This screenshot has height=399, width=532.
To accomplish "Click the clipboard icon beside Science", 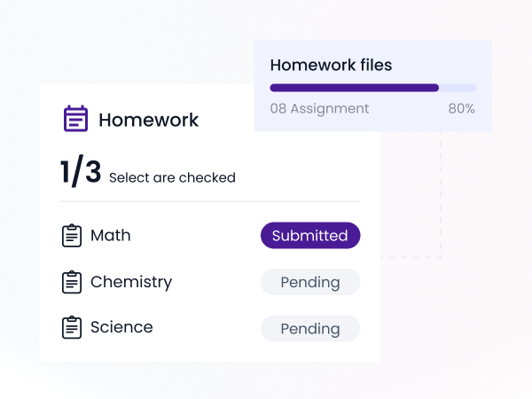I will (72, 327).
